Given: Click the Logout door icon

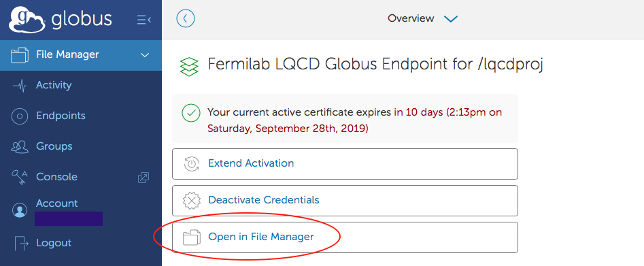Looking at the screenshot, I should coord(20,243).
